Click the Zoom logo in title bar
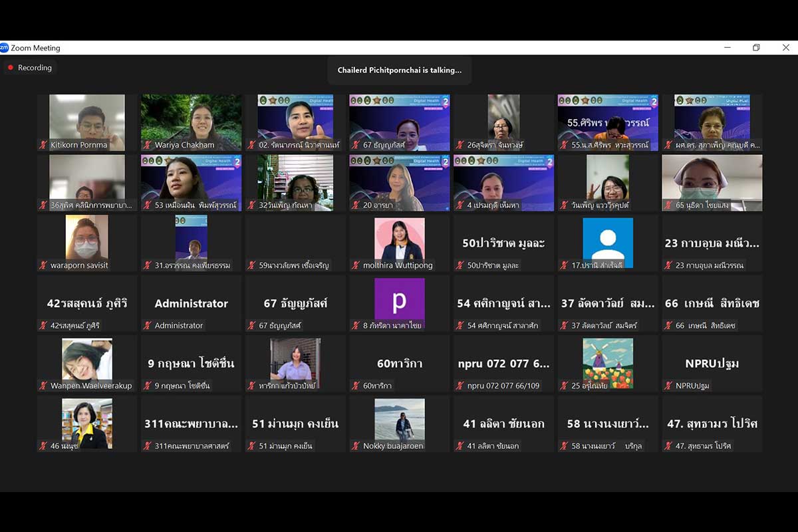 [4, 48]
